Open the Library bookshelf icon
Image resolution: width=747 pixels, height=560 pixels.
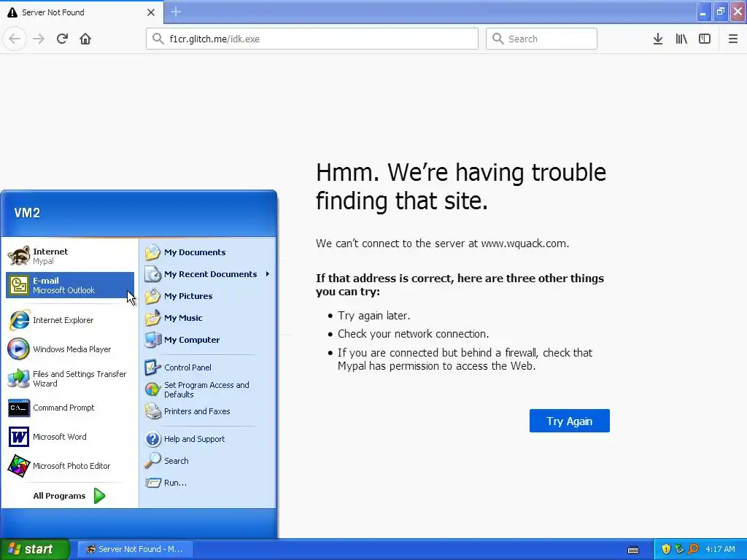(x=681, y=39)
